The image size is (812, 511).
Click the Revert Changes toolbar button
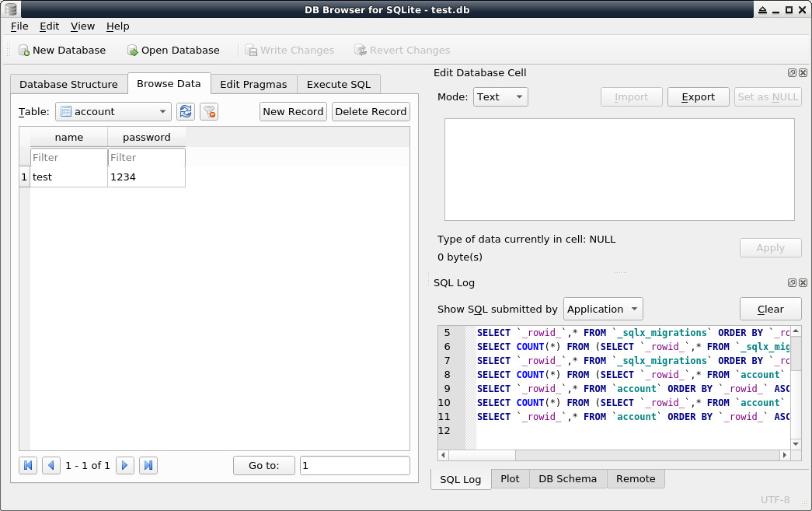click(x=402, y=51)
